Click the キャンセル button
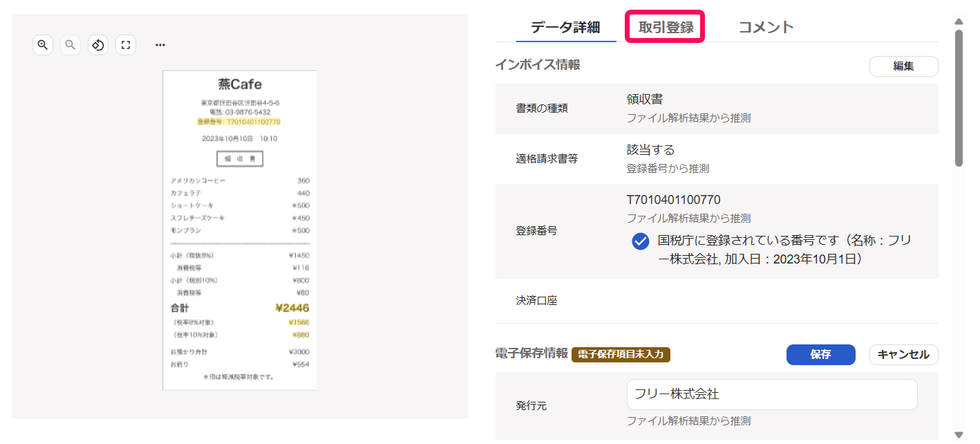The height and width of the screenshot is (444, 980). [x=903, y=355]
